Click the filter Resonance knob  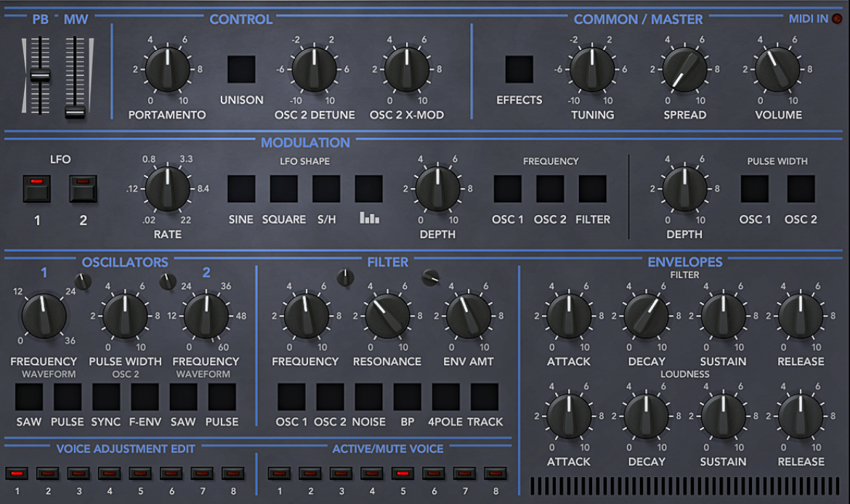click(387, 316)
